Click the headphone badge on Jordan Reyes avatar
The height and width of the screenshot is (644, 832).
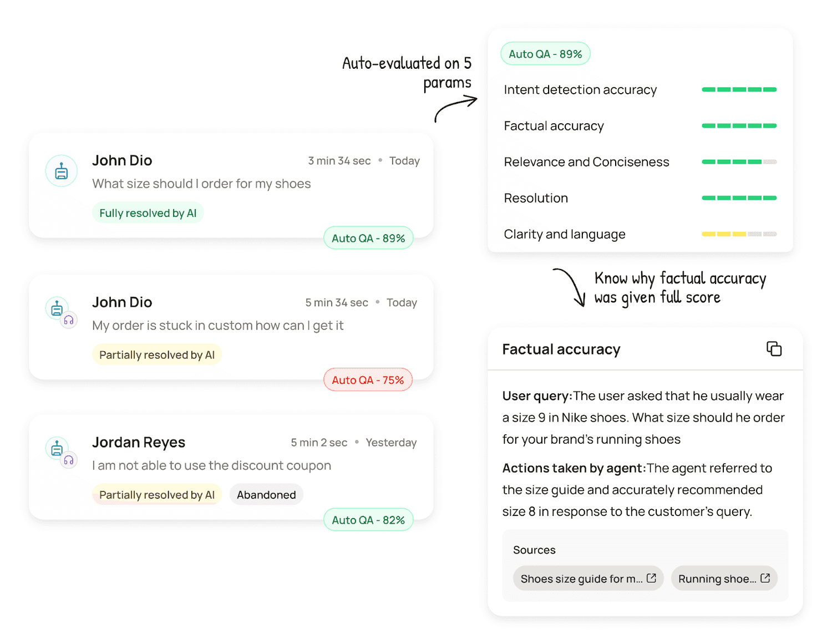click(69, 460)
